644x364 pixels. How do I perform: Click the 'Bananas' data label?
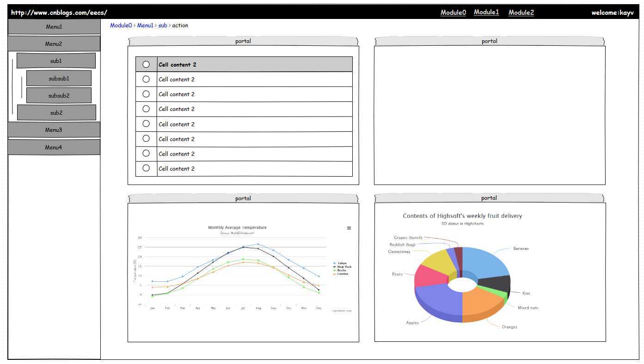tap(521, 249)
